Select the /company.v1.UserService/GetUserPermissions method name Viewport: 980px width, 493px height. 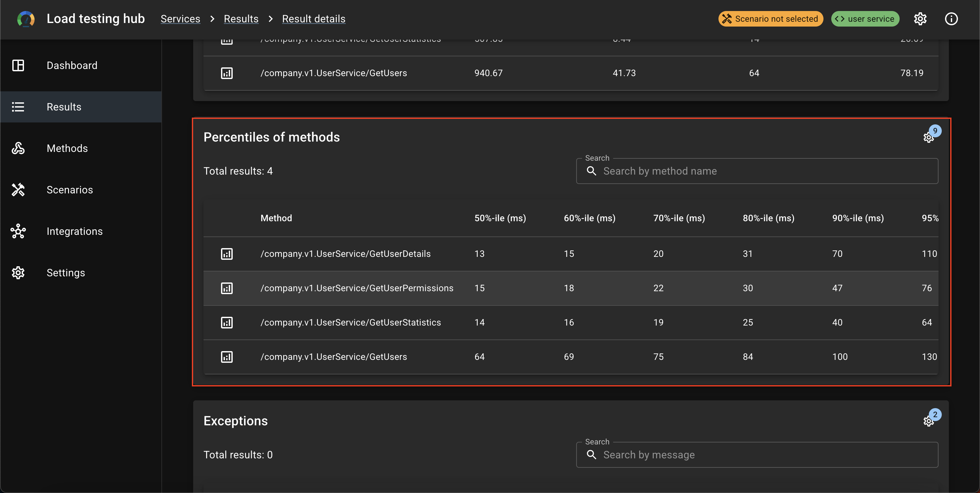click(x=357, y=288)
